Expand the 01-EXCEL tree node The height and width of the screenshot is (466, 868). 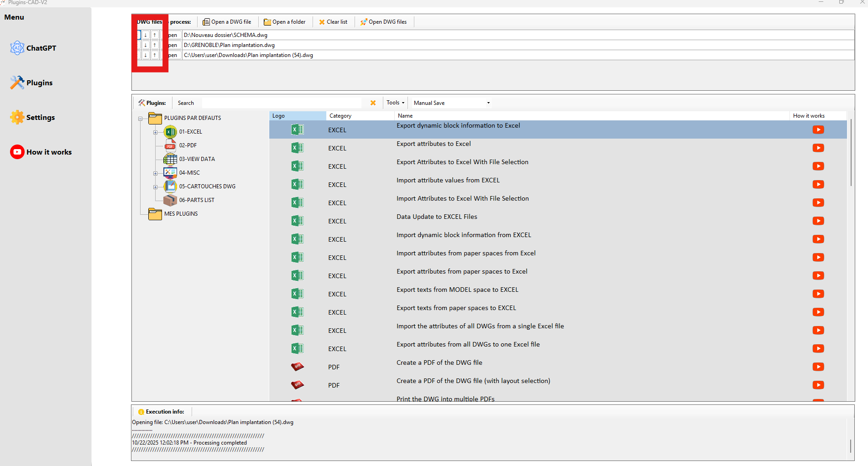155,132
